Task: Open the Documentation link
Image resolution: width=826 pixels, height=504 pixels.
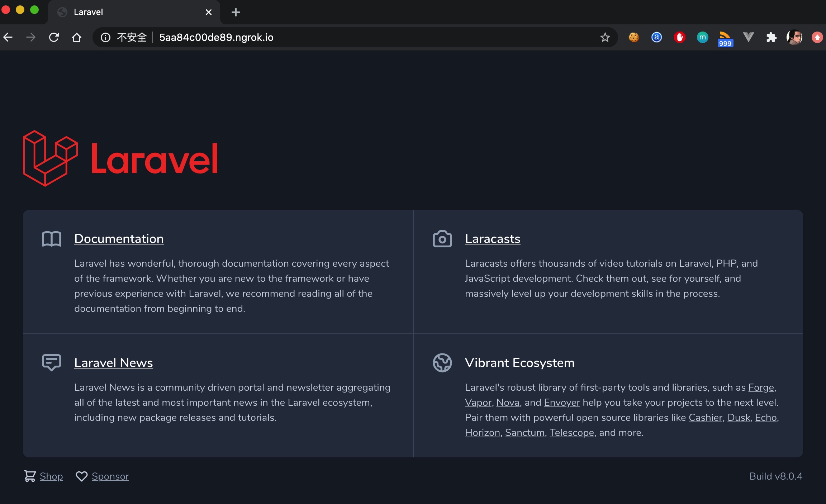Action: 119,239
